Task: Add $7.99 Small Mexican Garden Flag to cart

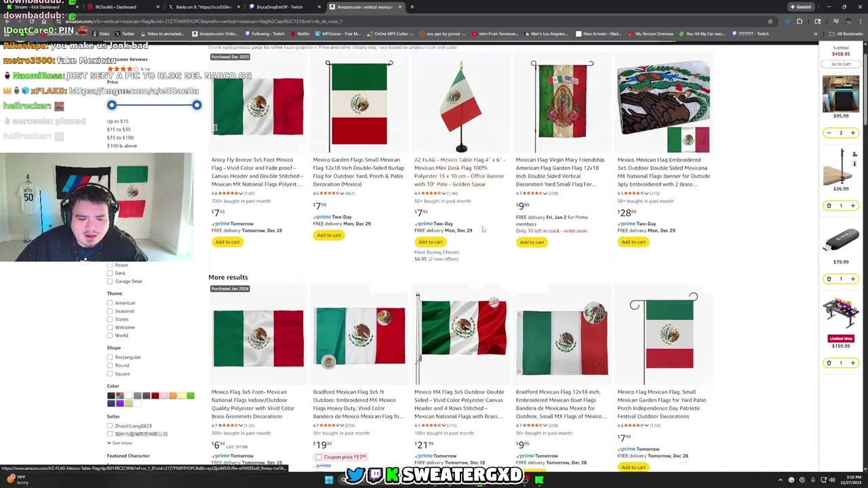Action: 633,467
